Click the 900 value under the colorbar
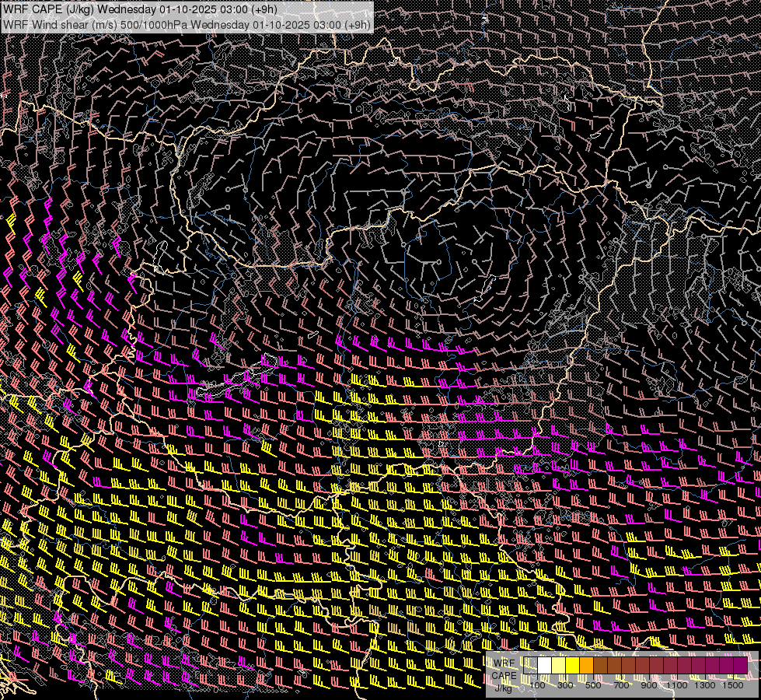 tap(649, 685)
